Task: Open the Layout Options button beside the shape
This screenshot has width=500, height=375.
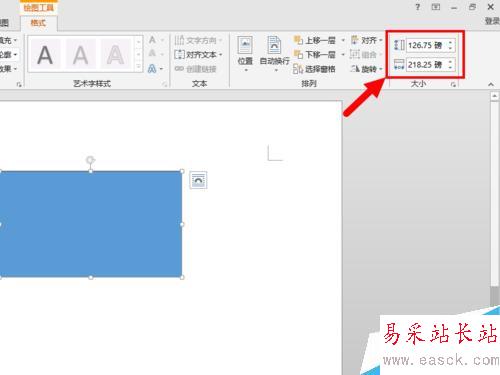Action: pyautogui.click(x=198, y=180)
